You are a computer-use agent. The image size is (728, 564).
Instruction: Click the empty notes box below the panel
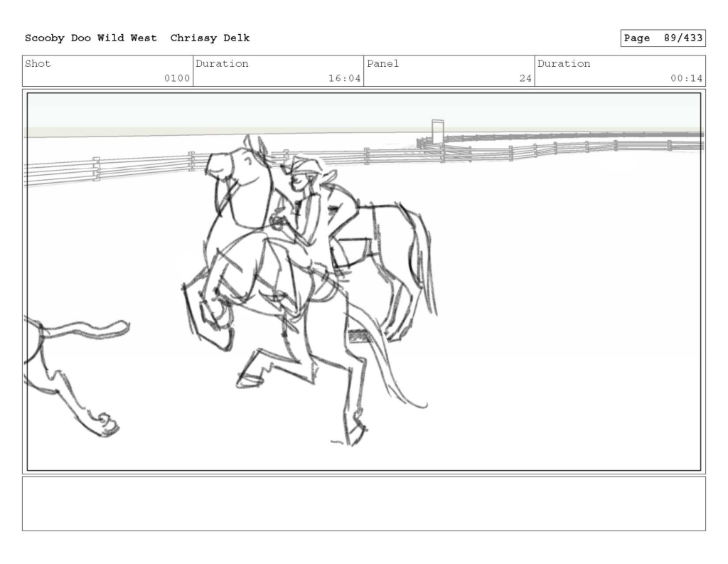click(x=364, y=504)
